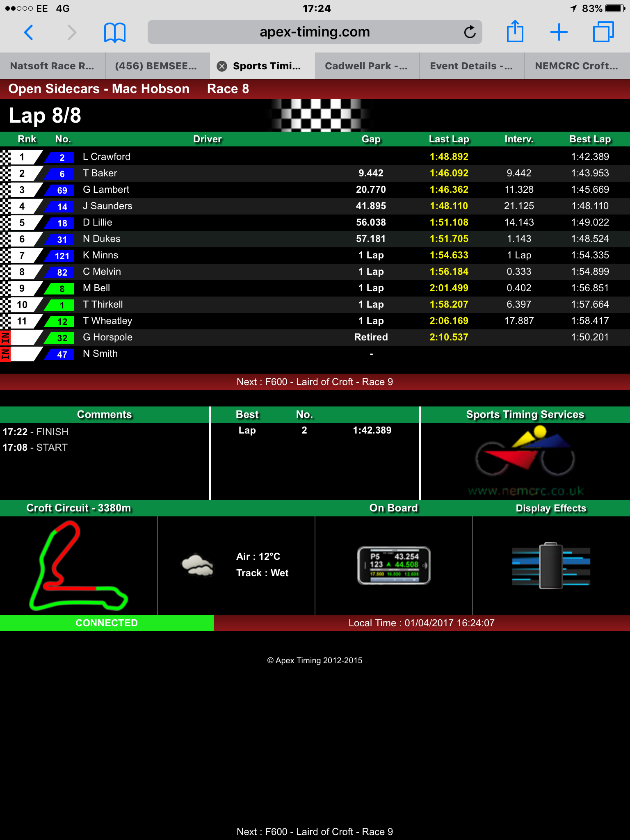Viewport: 630px width, 840px height.
Task: Open the Display Effects graphic
Action: pyautogui.click(x=551, y=565)
